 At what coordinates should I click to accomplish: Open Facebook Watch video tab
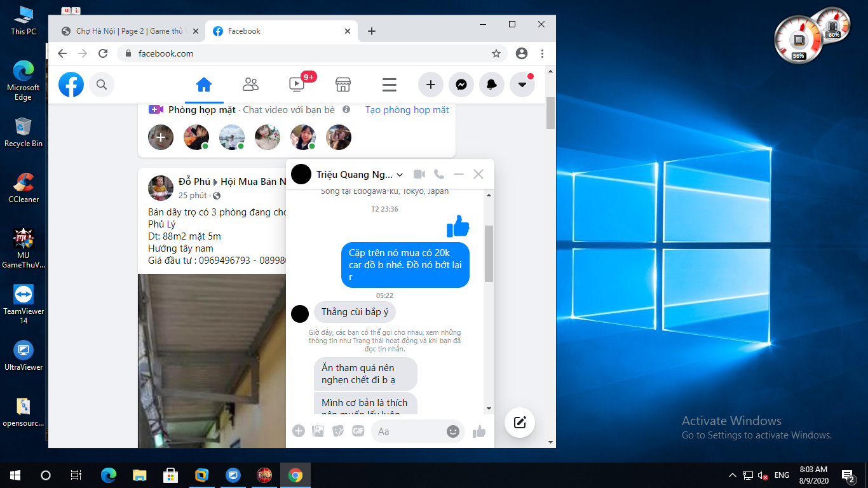[297, 85]
